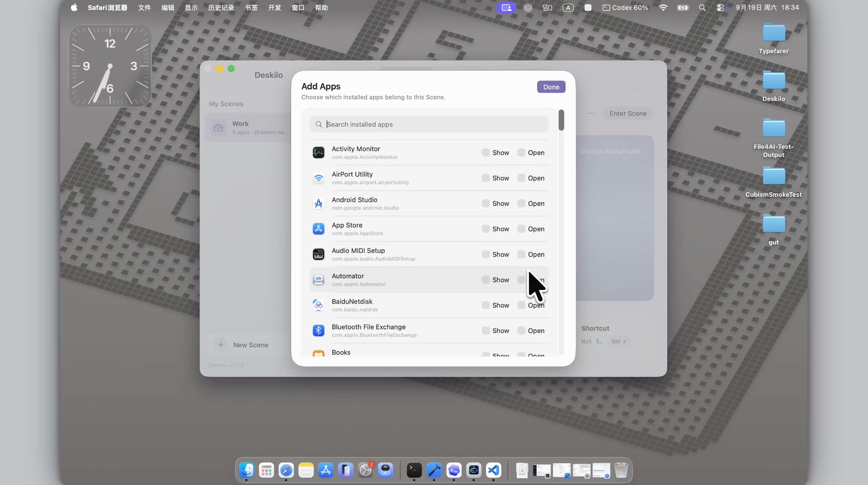Enable Show for Activity Monitor
Viewport: 868px width, 485px height.
click(486, 152)
